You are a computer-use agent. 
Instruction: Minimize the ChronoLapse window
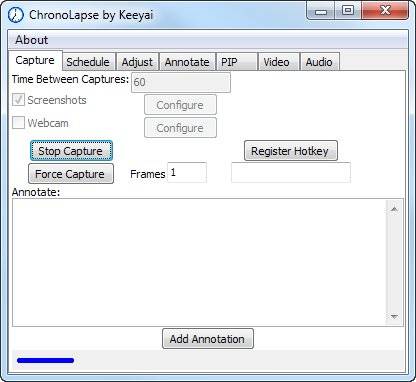coord(321,11)
